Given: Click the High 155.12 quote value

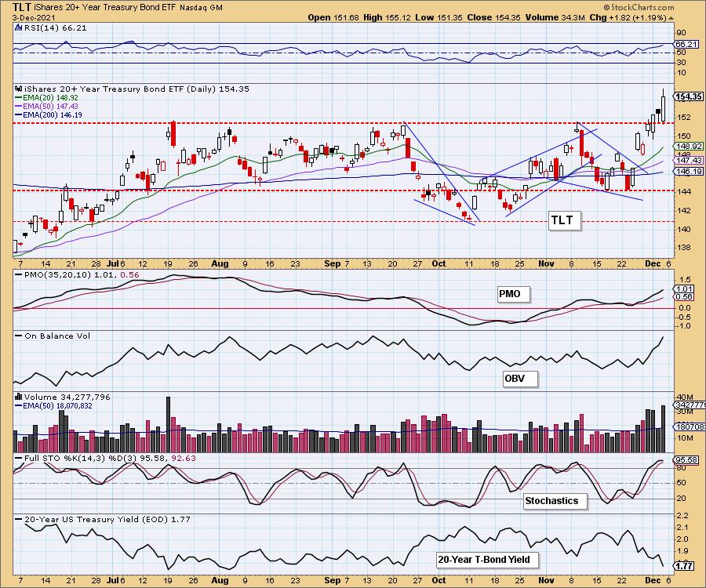Looking at the screenshot, I should (386, 17).
